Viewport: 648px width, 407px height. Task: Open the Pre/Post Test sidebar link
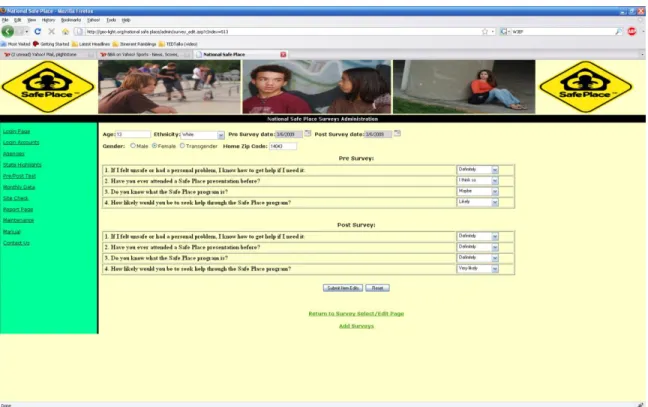tap(19, 176)
